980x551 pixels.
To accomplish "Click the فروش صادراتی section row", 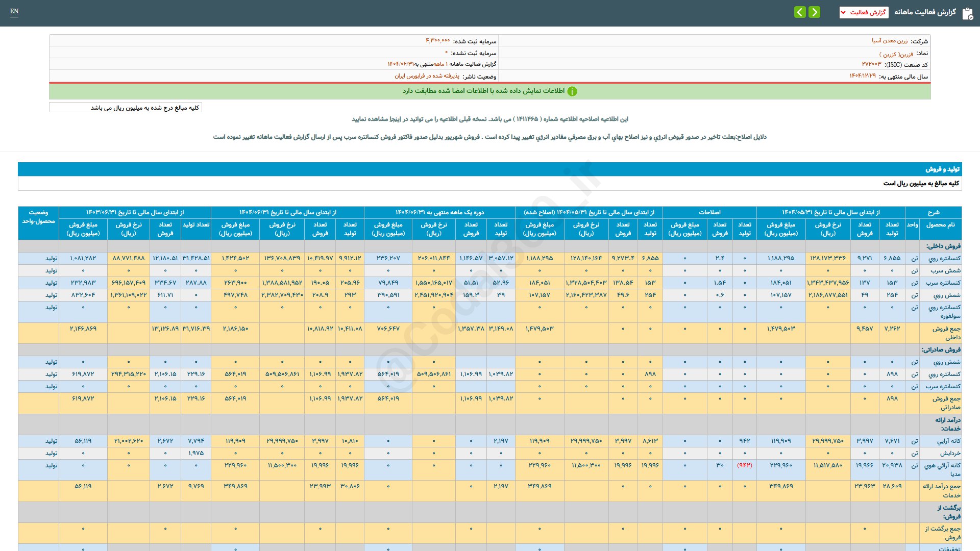I will (x=941, y=350).
